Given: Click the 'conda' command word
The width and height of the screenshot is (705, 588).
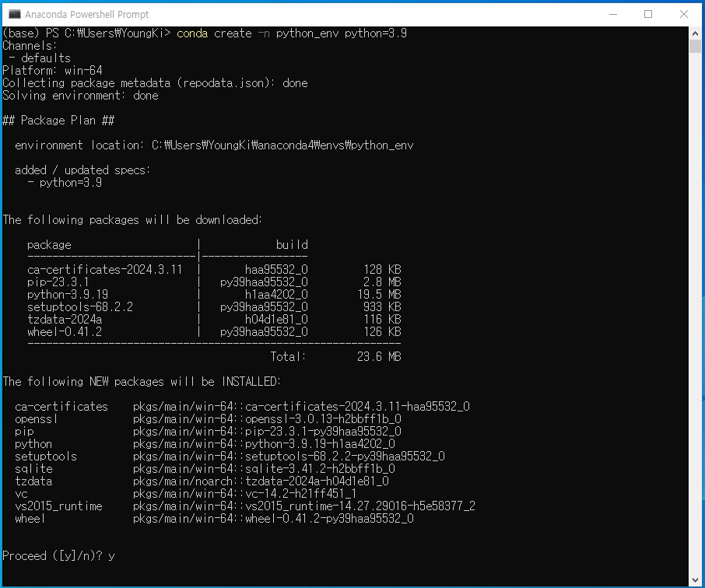Looking at the screenshot, I should pyautogui.click(x=192, y=33).
